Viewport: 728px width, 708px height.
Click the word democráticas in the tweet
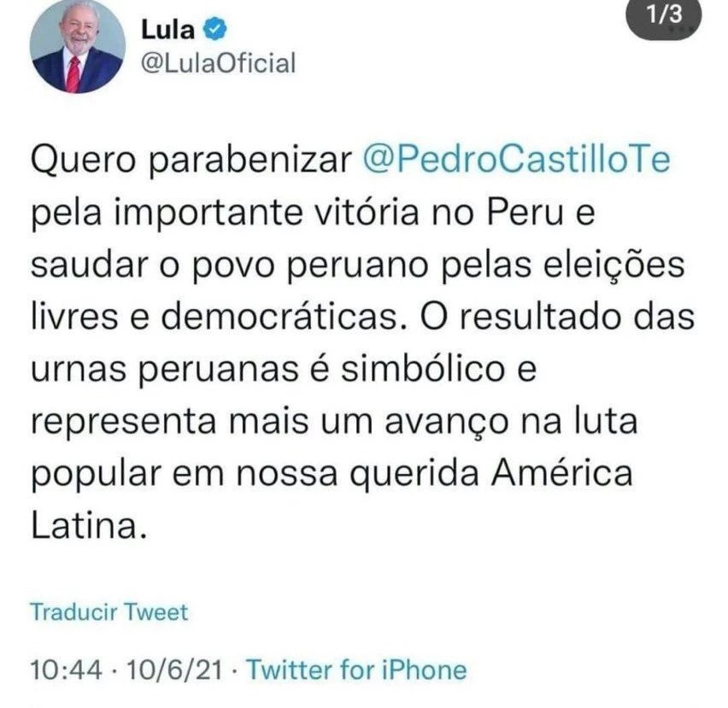coord(284,317)
